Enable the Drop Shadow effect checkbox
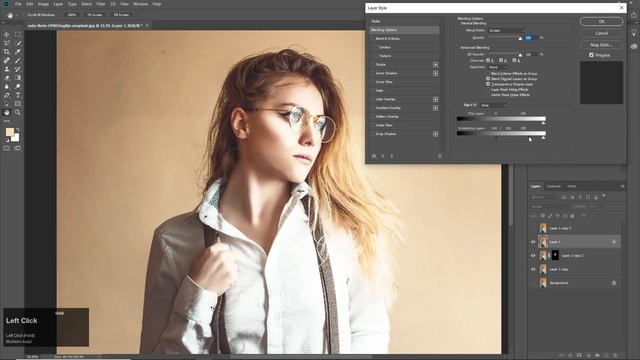The image size is (640, 360). click(373, 134)
